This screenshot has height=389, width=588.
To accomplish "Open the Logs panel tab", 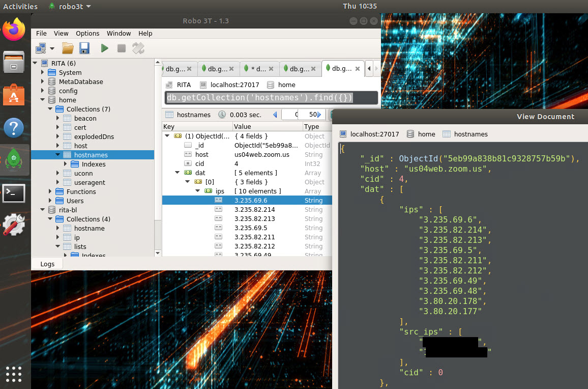I will tap(47, 264).
